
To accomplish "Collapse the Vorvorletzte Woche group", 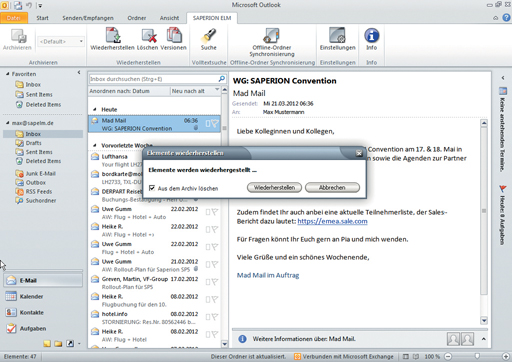I will pos(95,145).
